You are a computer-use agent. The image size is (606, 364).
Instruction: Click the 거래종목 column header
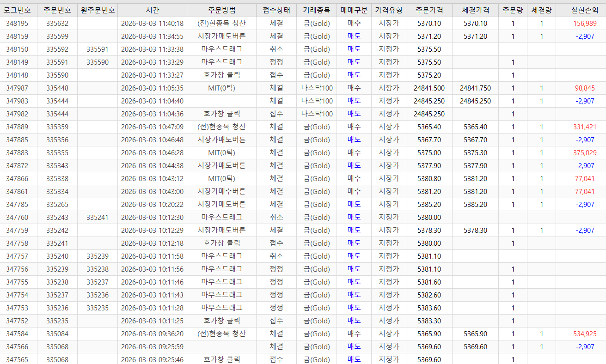(x=317, y=10)
